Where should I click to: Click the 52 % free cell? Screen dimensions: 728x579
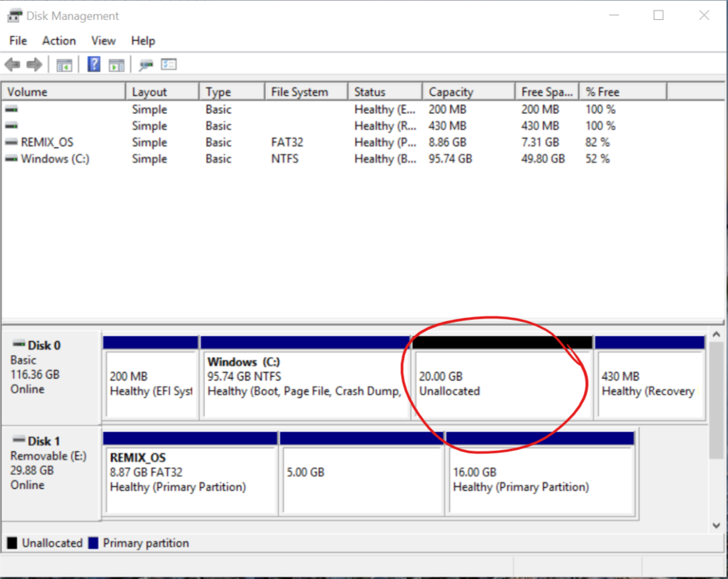[597, 159]
